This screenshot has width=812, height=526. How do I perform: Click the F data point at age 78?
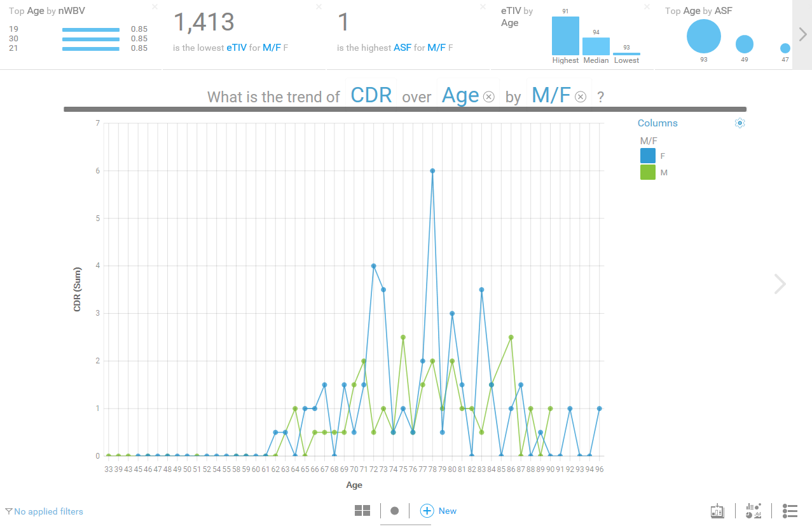[x=432, y=171]
